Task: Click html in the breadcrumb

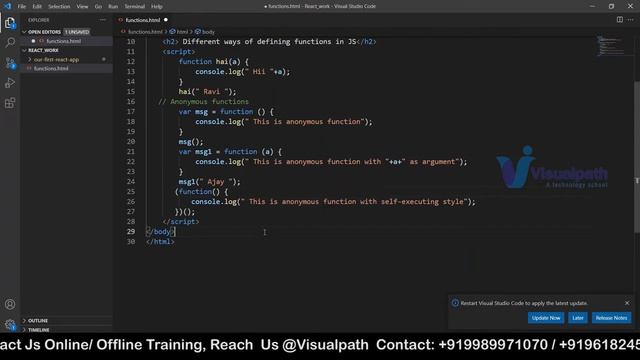Action: [182, 32]
